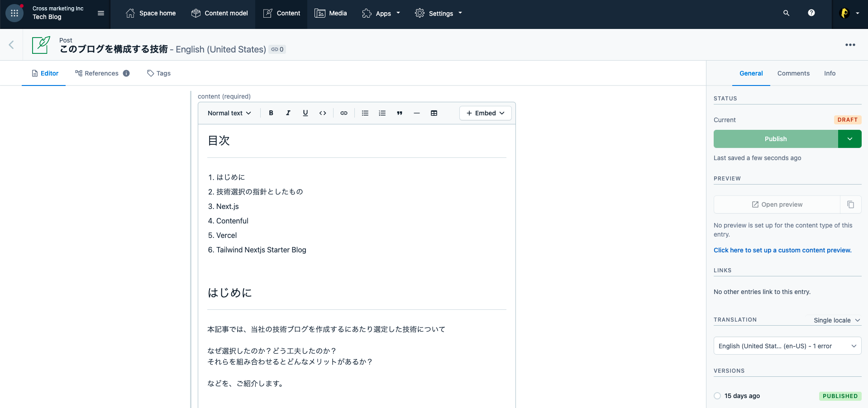Click the 目次 heading in the editor
Viewport: 868px width, 408px height.
coord(219,141)
